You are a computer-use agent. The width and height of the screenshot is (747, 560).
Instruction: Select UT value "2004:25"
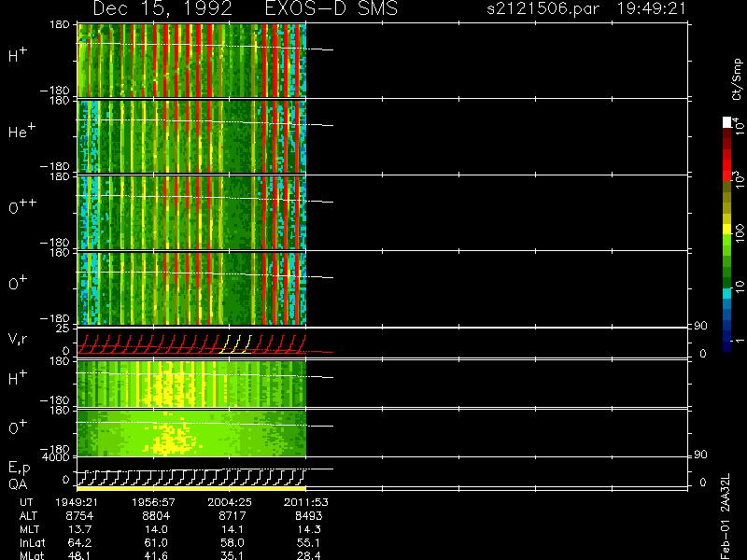pyautogui.click(x=230, y=502)
